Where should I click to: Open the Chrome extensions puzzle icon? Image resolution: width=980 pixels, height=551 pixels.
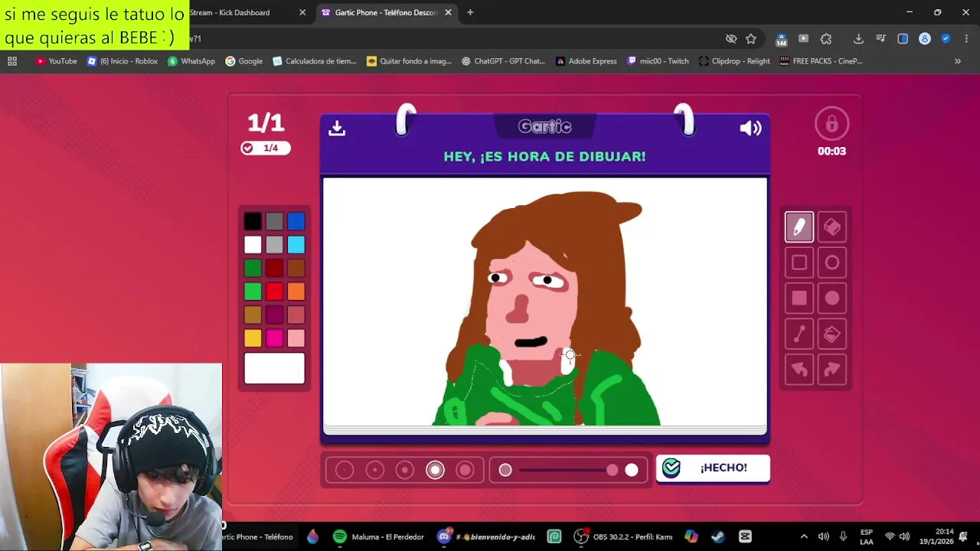pos(825,38)
